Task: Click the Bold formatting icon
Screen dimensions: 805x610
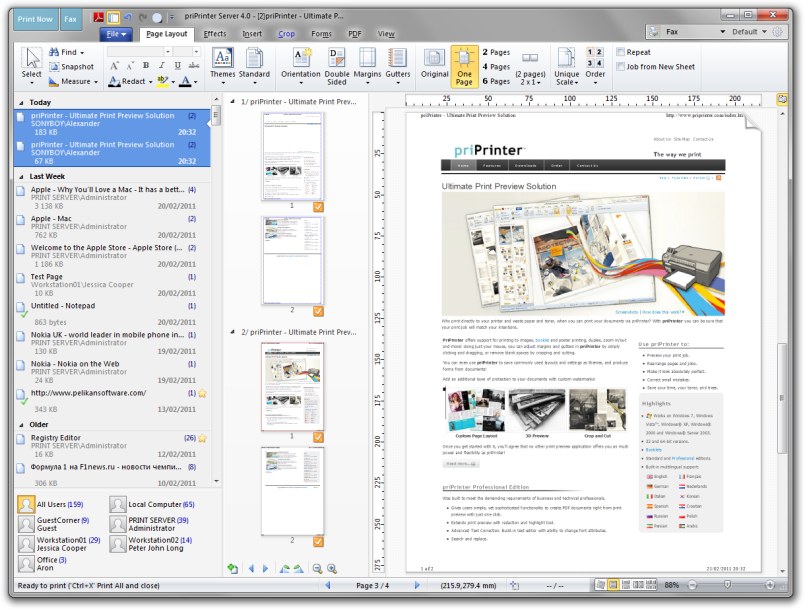Action: coord(146,65)
